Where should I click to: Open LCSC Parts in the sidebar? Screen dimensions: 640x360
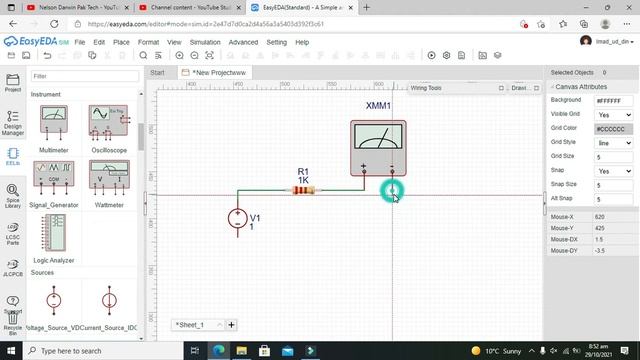(x=13, y=234)
